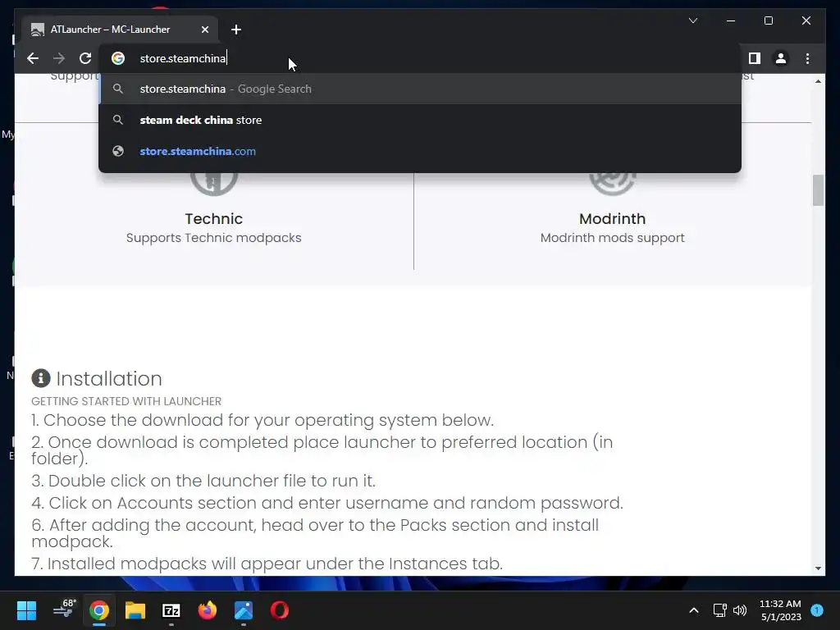Click the Modrinth heading
Viewport: 840px width, 630px height.
tap(612, 218)
